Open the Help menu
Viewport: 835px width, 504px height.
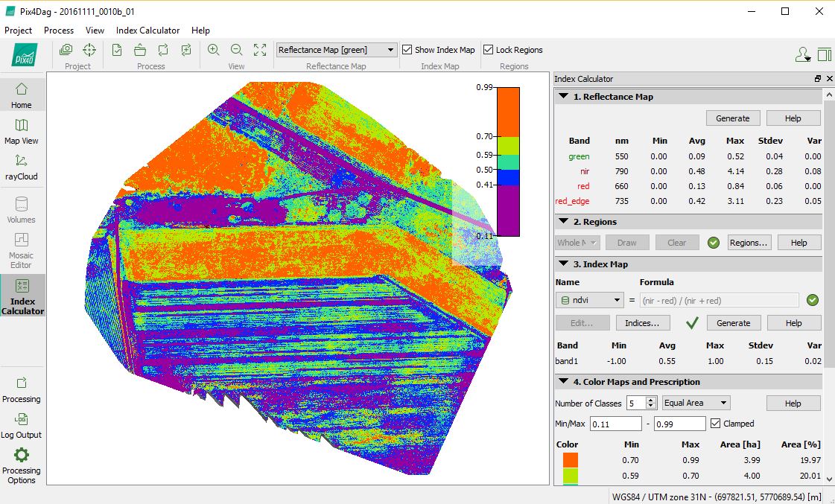pyautogui.click(x=200, y=31)
